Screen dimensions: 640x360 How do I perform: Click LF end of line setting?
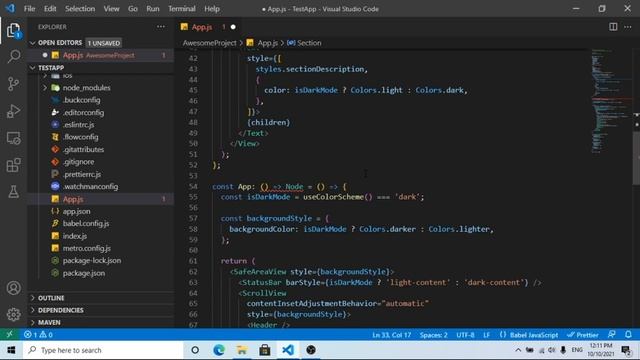(487, 335)
